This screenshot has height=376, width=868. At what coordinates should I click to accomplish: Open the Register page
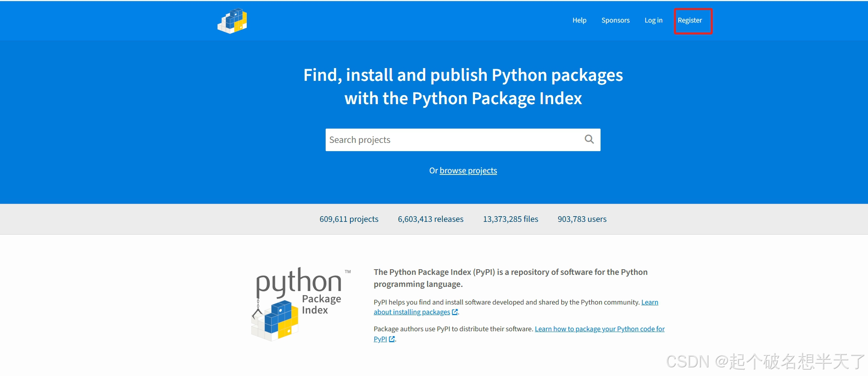(x=690, y=20)
